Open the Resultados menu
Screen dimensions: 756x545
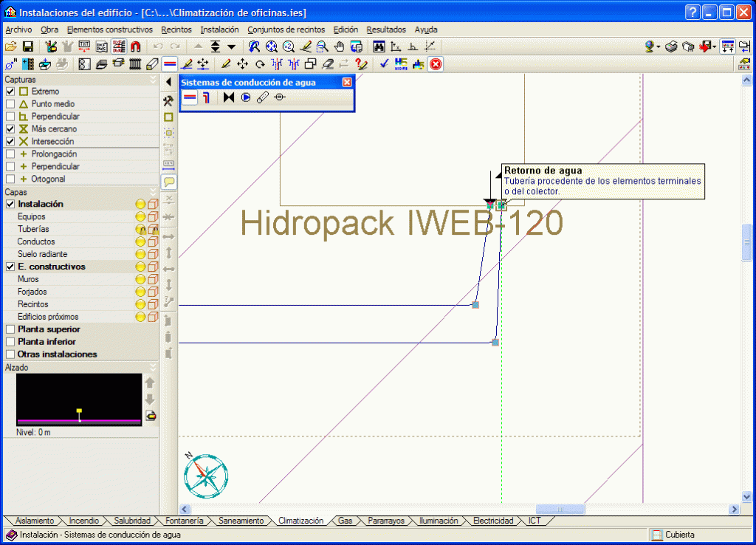point(386,30)
